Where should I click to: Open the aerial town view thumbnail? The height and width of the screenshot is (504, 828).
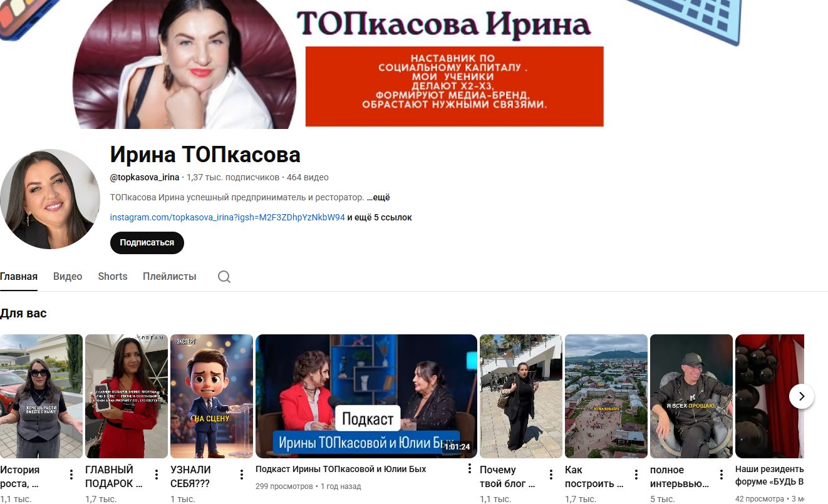coord(606,396)
